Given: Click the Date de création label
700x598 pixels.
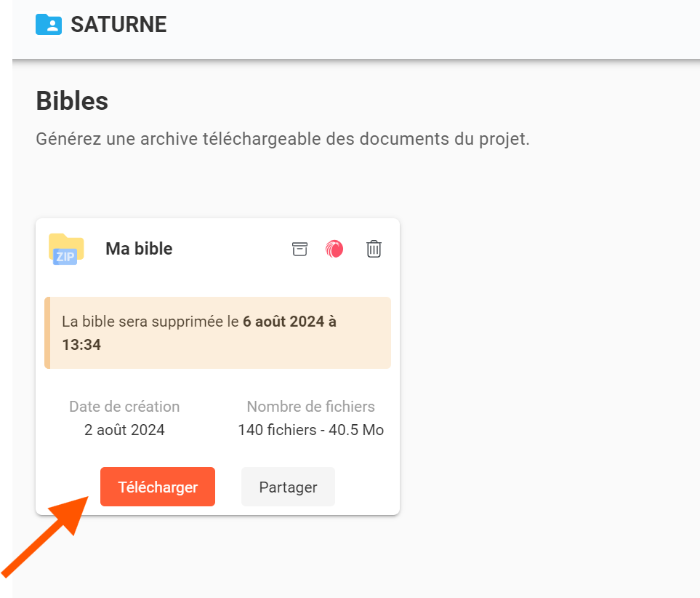Looking at the screenshot, I should 124,407.
